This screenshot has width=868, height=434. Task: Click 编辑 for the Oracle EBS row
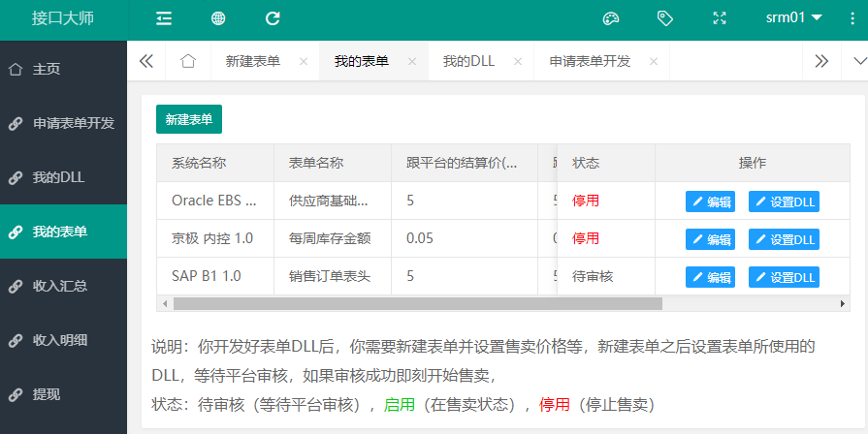coord(710,201)
